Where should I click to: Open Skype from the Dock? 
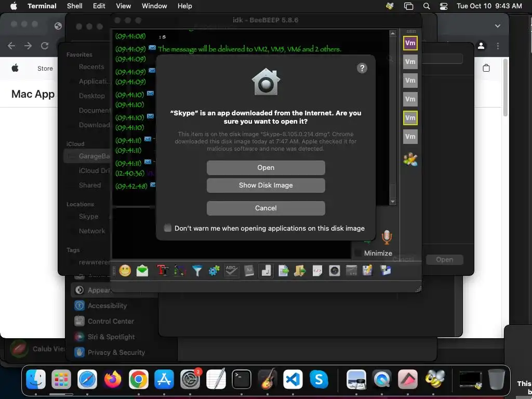pyautogui.click(x=318, y=379)
